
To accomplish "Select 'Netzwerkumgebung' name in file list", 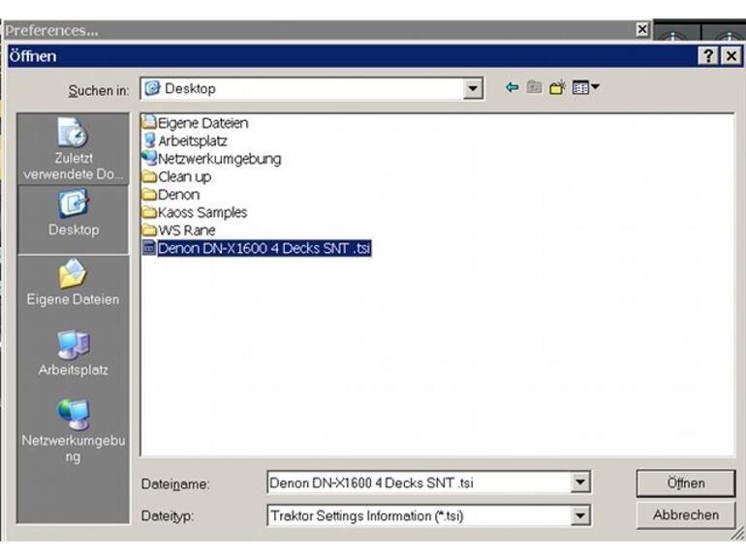I will point(220,159).
